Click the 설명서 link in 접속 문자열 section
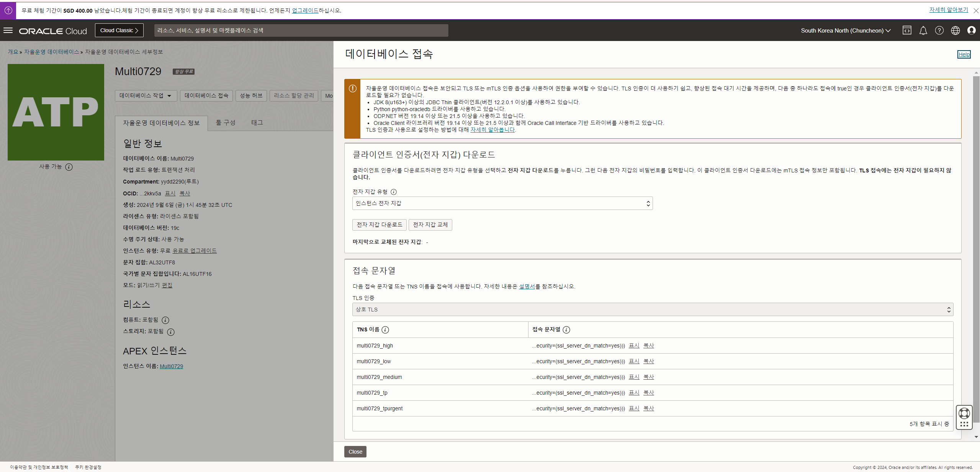Screen dimensions: 980x472 (x=527, y=287)
